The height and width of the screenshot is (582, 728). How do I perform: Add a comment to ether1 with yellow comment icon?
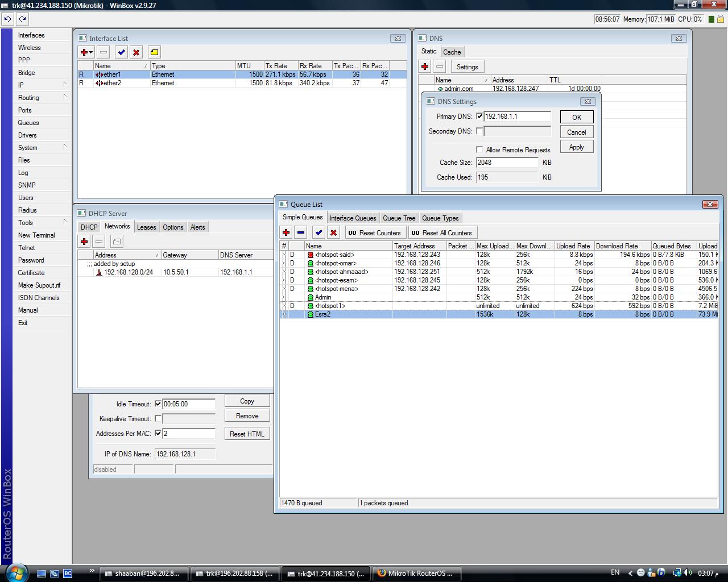pos(154,52)
